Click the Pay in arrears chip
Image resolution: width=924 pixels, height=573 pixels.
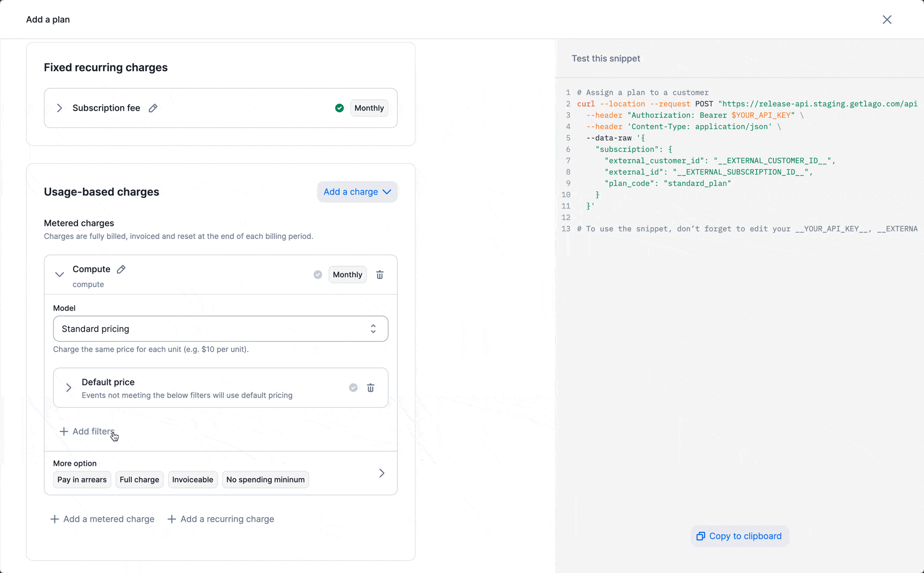click(x=82, y=480)
